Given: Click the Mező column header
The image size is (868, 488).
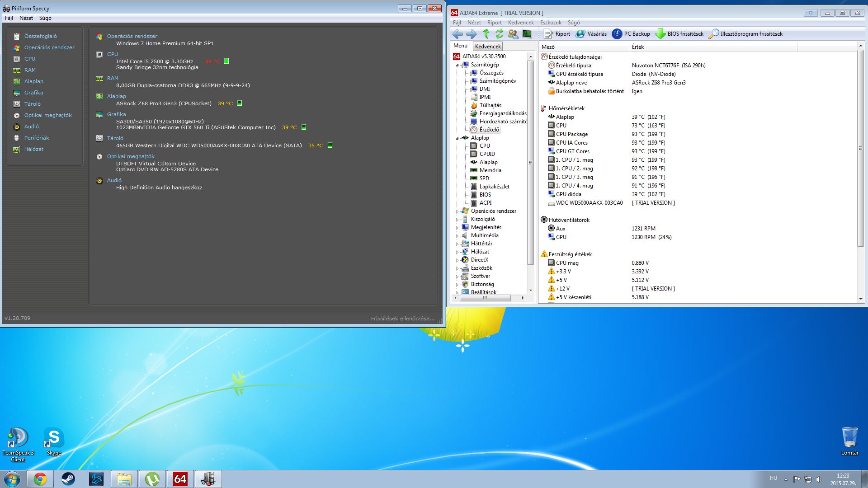Looking at the screenshot, I should pos(584,47).
